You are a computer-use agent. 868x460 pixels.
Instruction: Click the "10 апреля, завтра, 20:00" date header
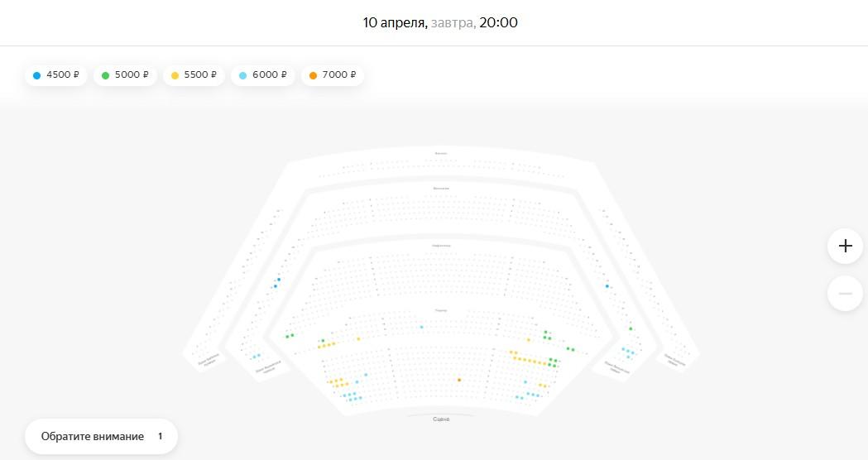click(440, 22)
